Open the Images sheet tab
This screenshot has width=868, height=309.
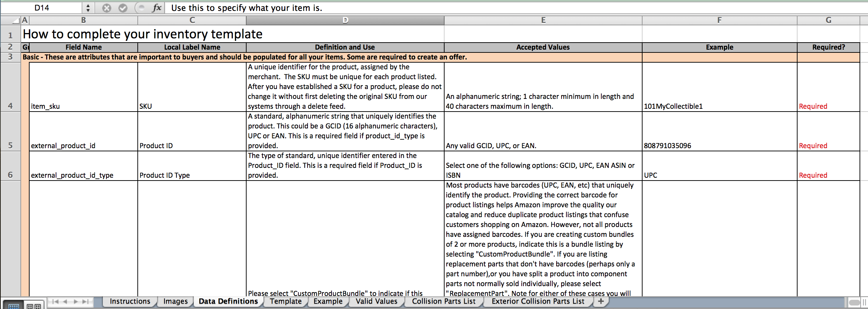click(175, 301)
